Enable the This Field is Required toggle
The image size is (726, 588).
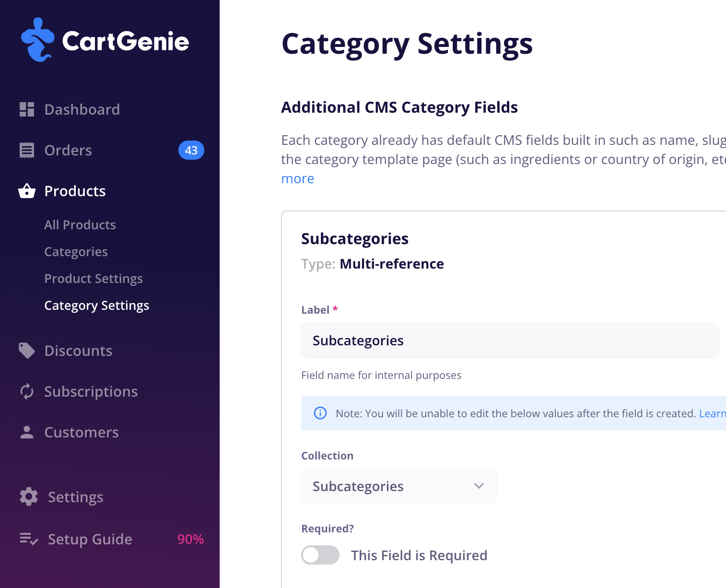pyautogui.click(x=320, y=555)
